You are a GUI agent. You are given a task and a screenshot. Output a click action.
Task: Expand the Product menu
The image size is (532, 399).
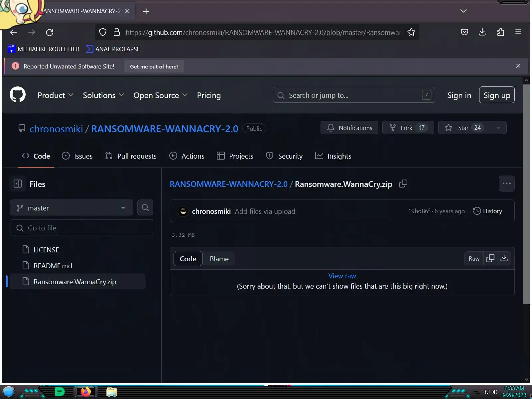pos(55,95)
